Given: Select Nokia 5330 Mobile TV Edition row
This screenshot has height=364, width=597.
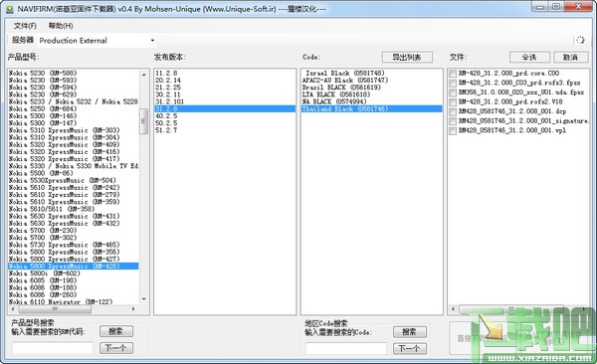Looking at the screenshot, I should [74, 166].
